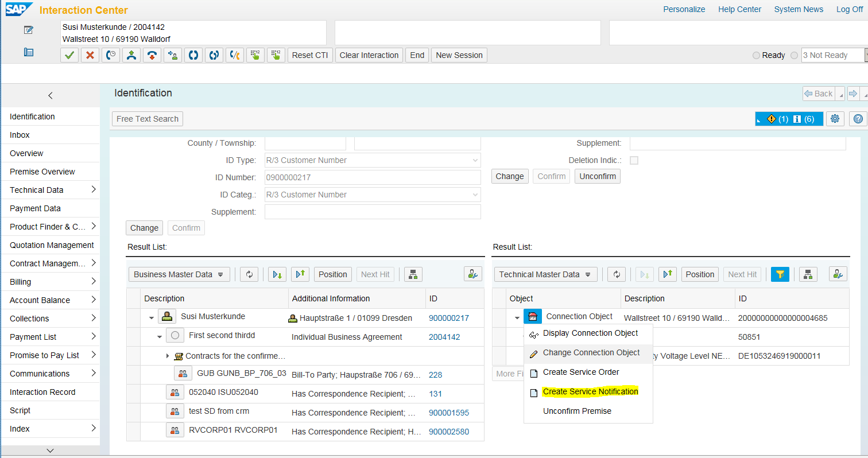
Task: Collapse all nodes in Business Master Data
Action: pyautogui.click(x=300, y=274)
